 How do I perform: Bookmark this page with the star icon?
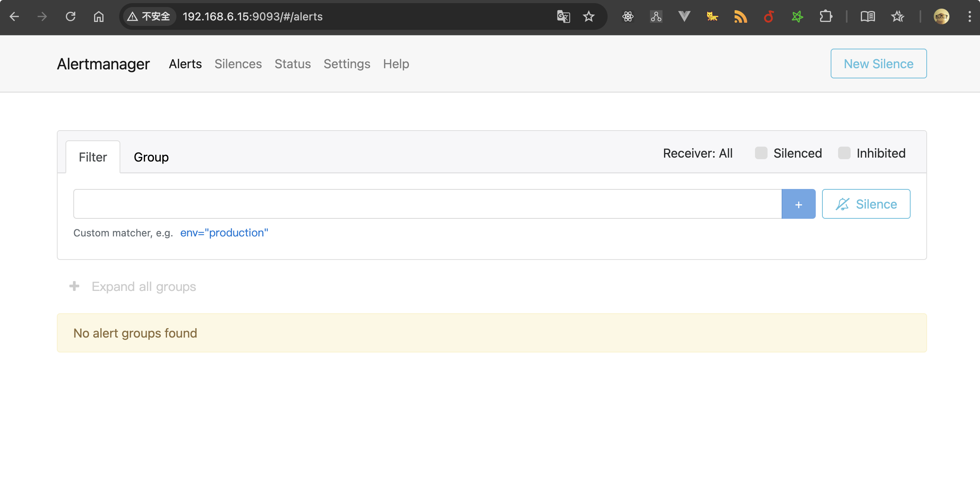click(x=589, y=16)
